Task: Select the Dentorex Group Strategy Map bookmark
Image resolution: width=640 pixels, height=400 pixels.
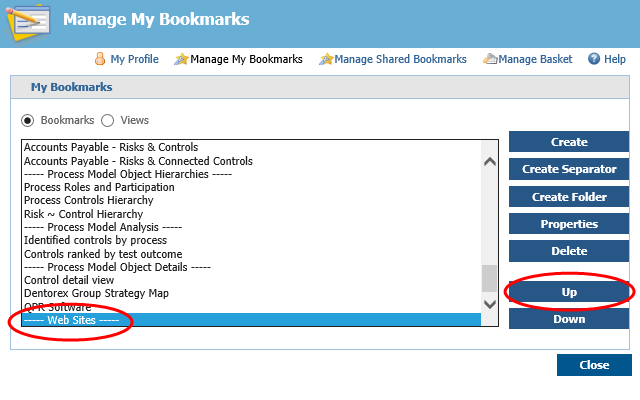Action: pos(96,294)
